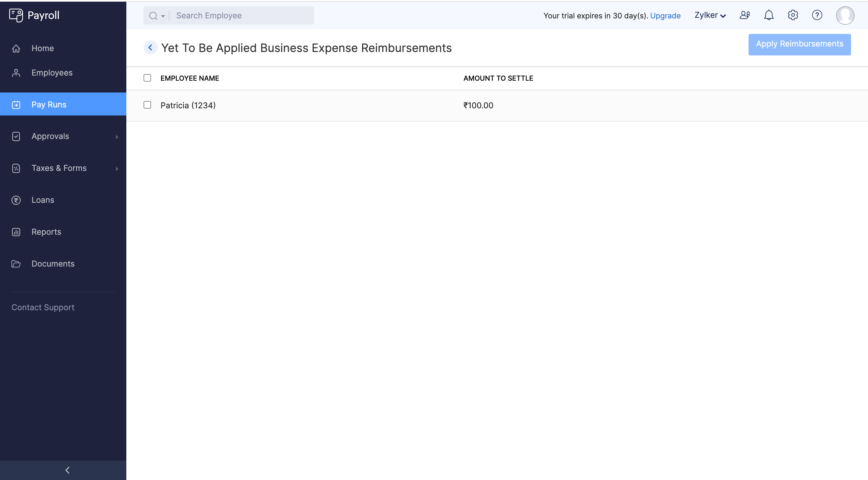The image size is (868, 480).
Task: Check the checkbox next to Patricia (1234)
Action: pos(147,105)
